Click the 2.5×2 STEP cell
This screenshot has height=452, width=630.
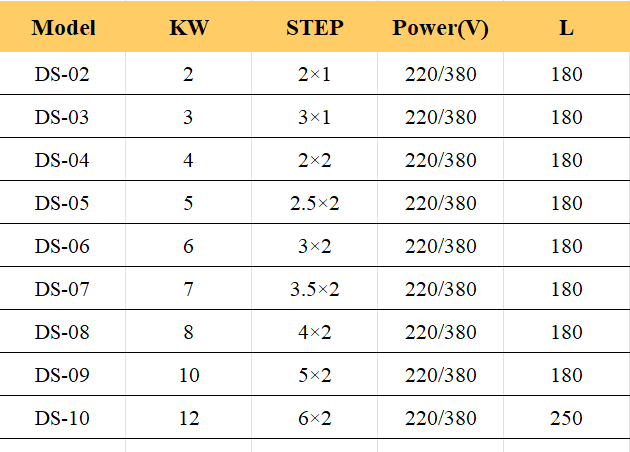click(x=314, y=203)
